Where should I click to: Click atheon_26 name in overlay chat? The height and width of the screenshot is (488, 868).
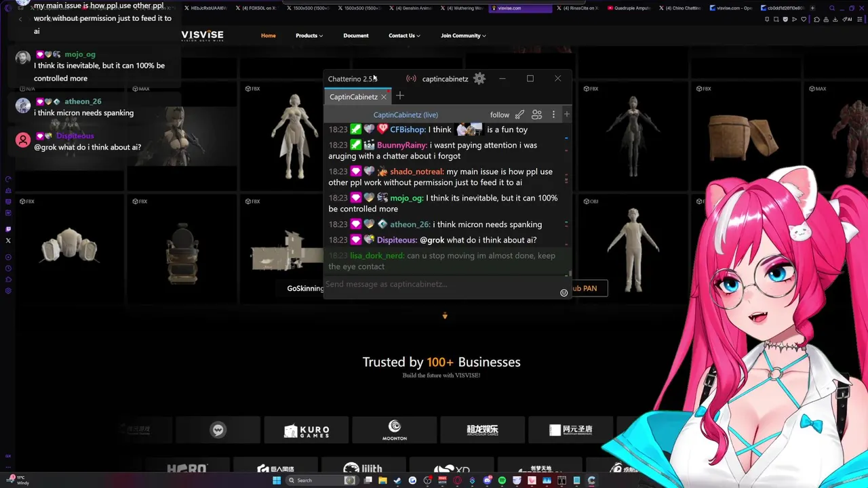tap(83, 102)
